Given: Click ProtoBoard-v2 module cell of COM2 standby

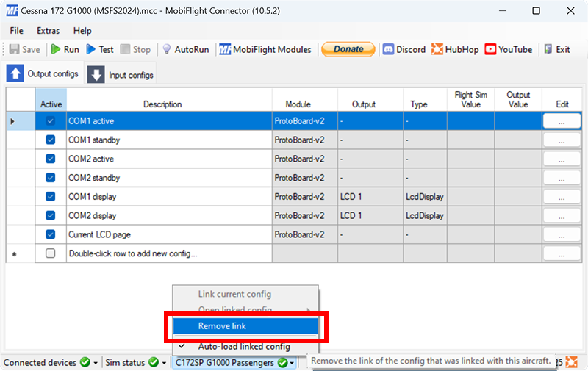Looking at the screenshot, I should coord(305,178).
